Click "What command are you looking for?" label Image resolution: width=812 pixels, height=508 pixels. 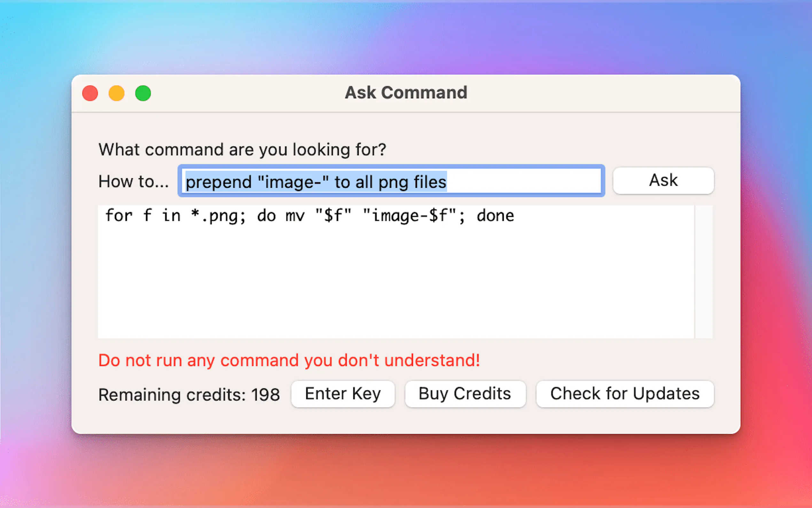(242, 149)
